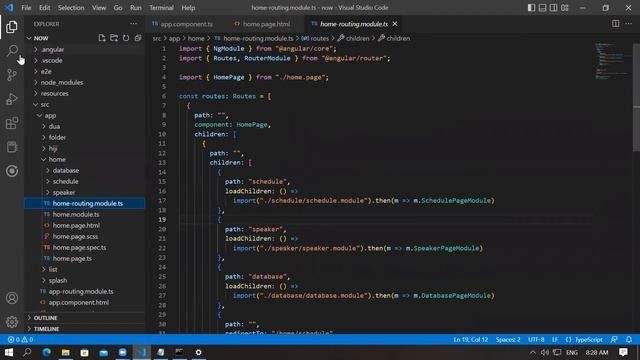
Task: Toggle primary side bar layout icon
Action: [x=531, y=8]
